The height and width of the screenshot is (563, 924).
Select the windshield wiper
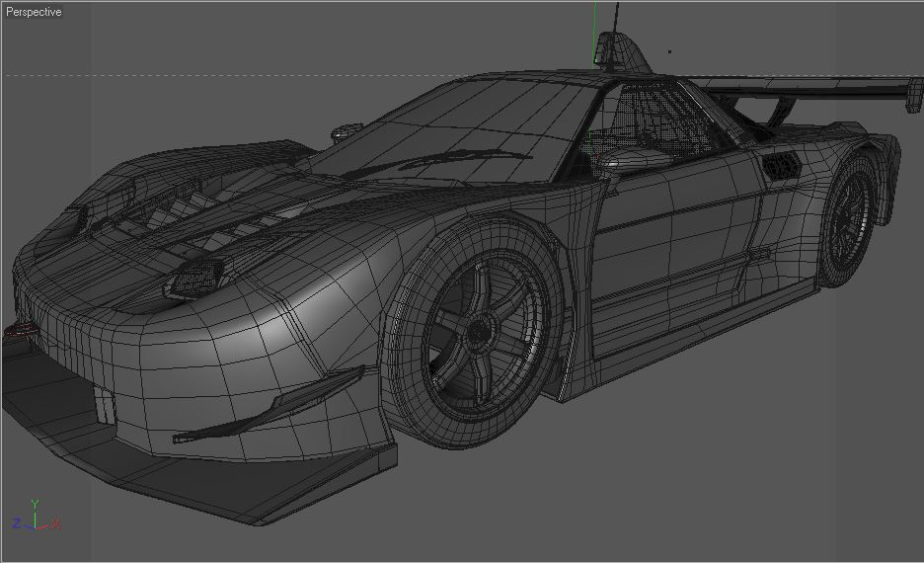pos(436,162)
